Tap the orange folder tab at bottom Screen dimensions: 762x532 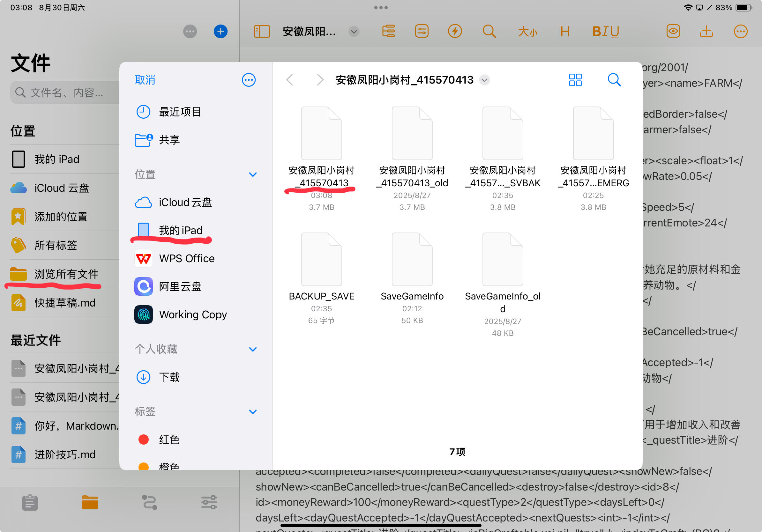[90, 502]
